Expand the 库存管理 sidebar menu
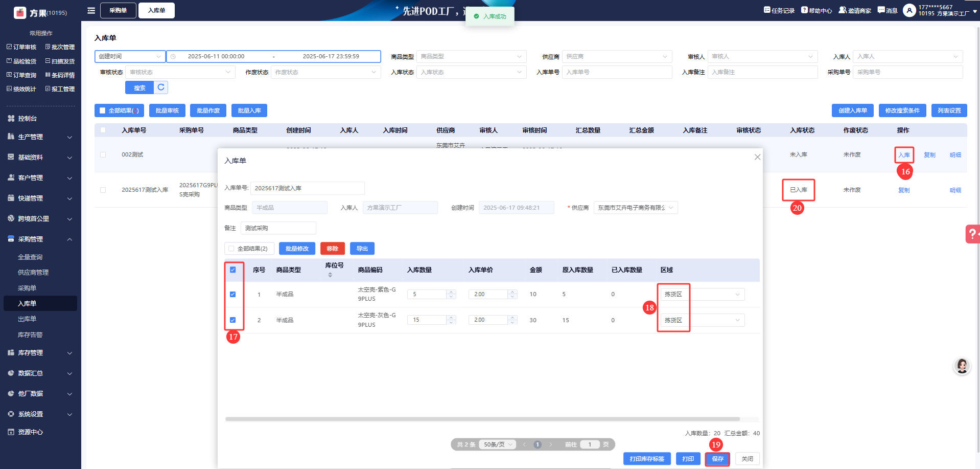Image resolution: width=980 pixels, height=469 pixels. pyautogui.click(x=40, y=353)
